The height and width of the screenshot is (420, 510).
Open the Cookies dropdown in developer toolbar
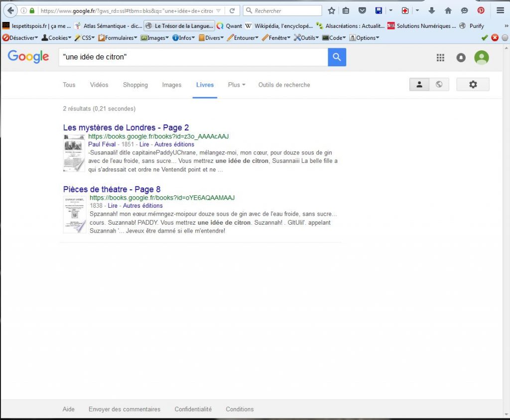pyautogui.click(x=56, y=38)
